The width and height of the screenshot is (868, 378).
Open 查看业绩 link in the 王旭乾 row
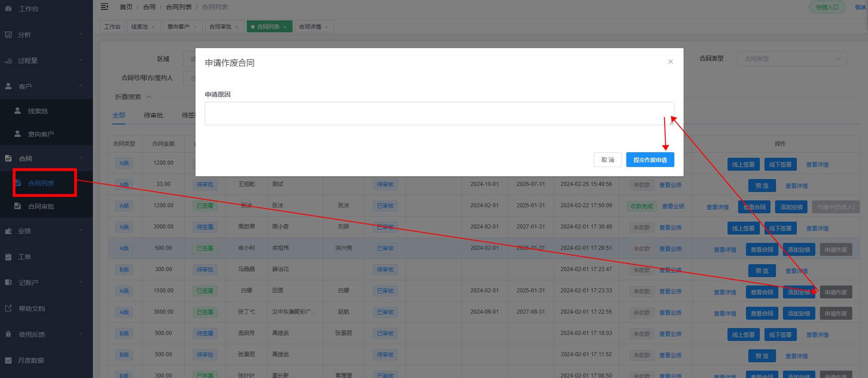(x=670, y=185)
